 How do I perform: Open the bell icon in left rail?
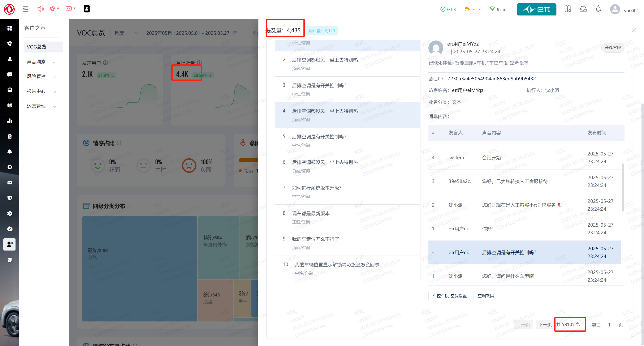[x=10, y=152]
